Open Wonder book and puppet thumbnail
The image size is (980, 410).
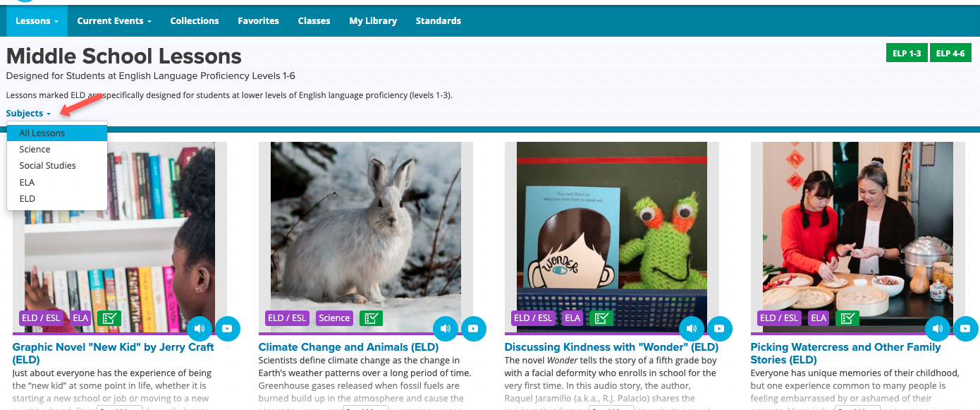tap(612, 237)
